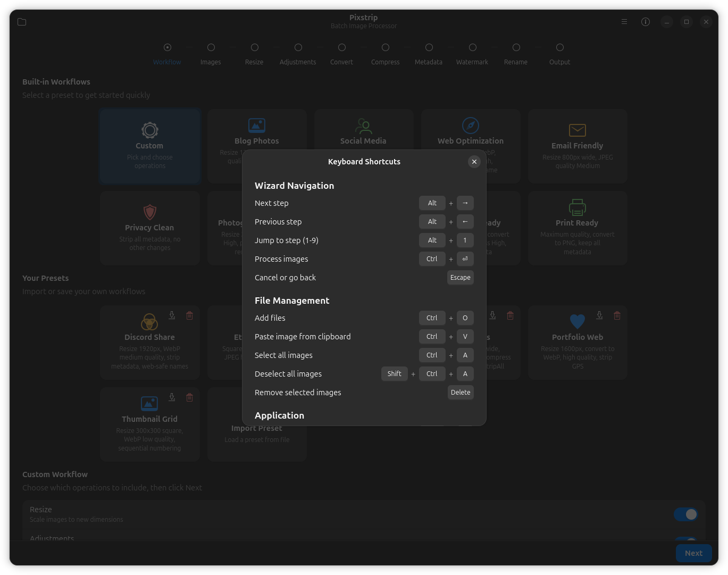Pick the Print Ready printer preset
The height and width of the screenshot is (575, 728).
(577, 207)
